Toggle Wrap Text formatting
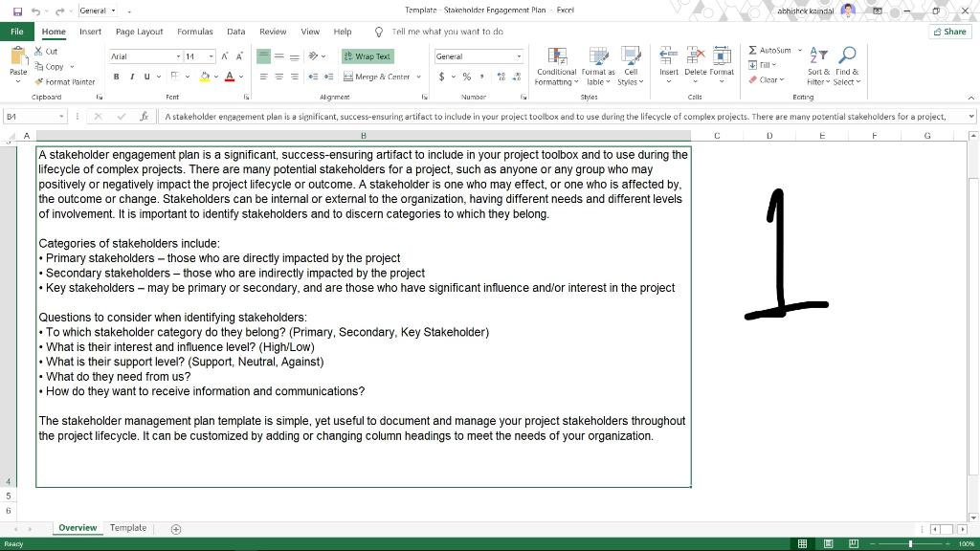Viewport: 980px width, 551px height. coord(367,55)
